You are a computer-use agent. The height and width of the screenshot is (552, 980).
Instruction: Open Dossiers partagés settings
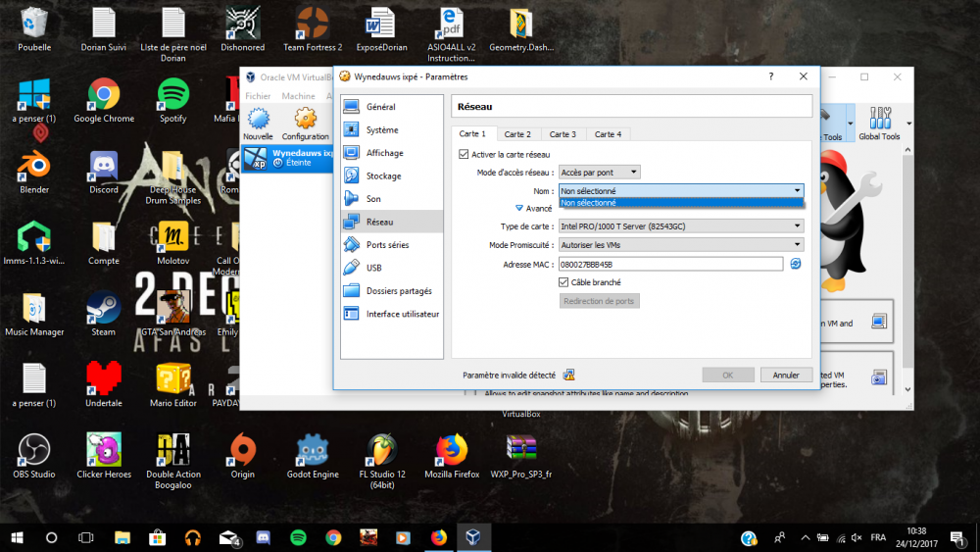pos(398,291)
